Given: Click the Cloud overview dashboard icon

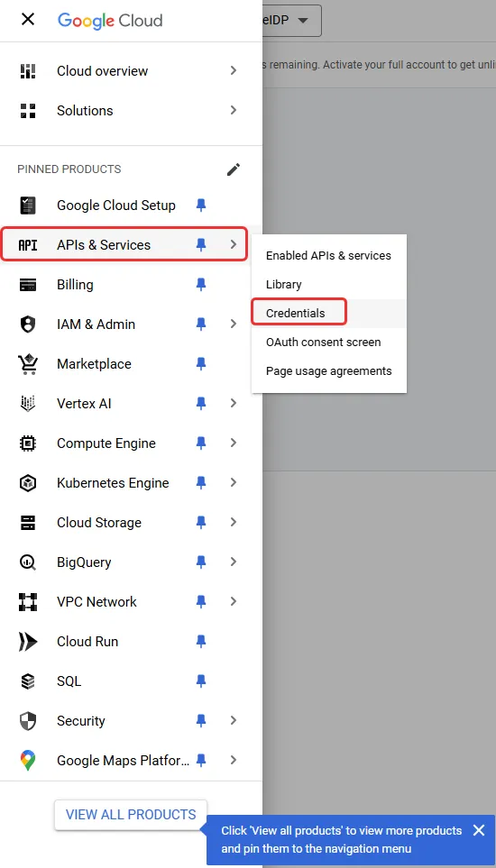Looking at the screenshot, I should (x=28, y=71).
